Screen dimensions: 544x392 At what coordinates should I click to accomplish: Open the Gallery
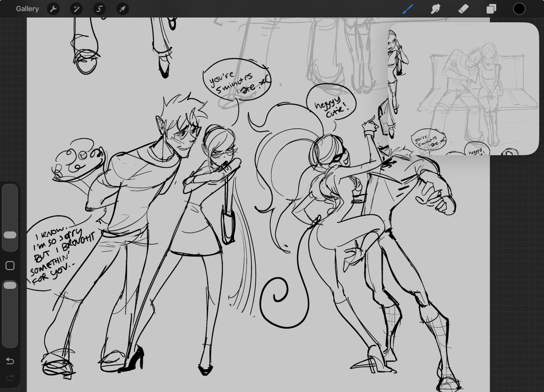(27, 9)
